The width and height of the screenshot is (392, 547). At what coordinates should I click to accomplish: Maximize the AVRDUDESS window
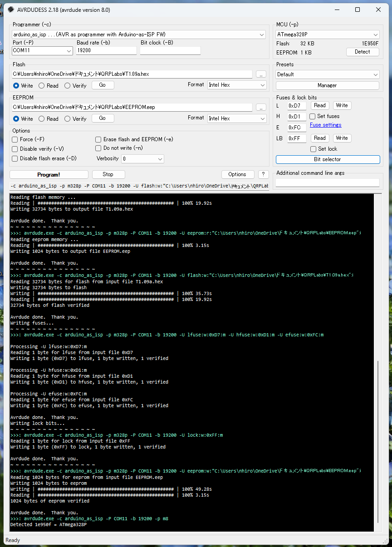pyautogui.click(x=357, y=10)
